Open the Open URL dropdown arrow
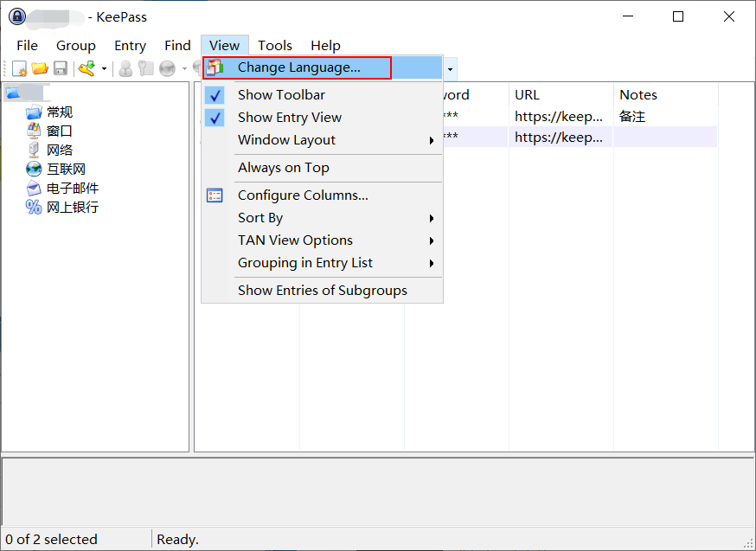 click(x=184, y=69)
